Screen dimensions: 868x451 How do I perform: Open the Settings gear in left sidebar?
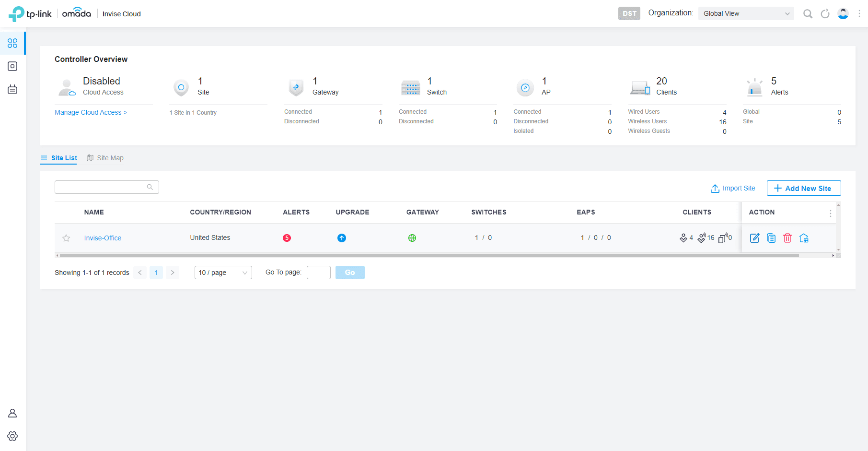pos(12,436)
